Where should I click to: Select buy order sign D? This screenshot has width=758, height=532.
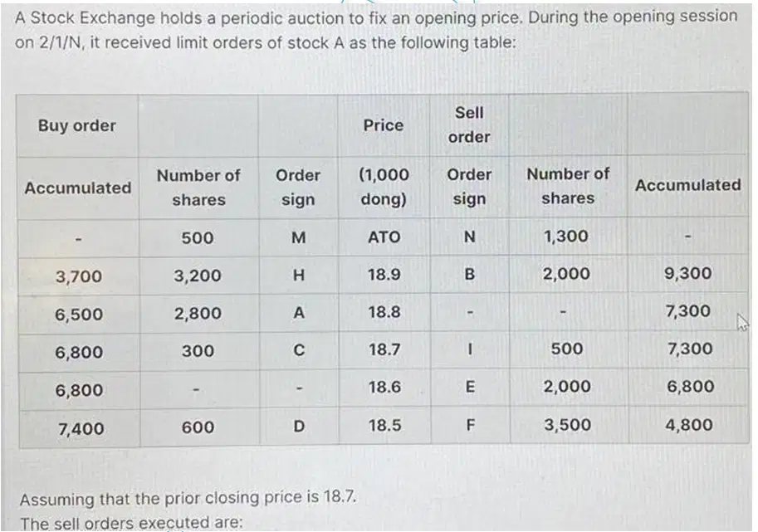[x=299, y=426]
